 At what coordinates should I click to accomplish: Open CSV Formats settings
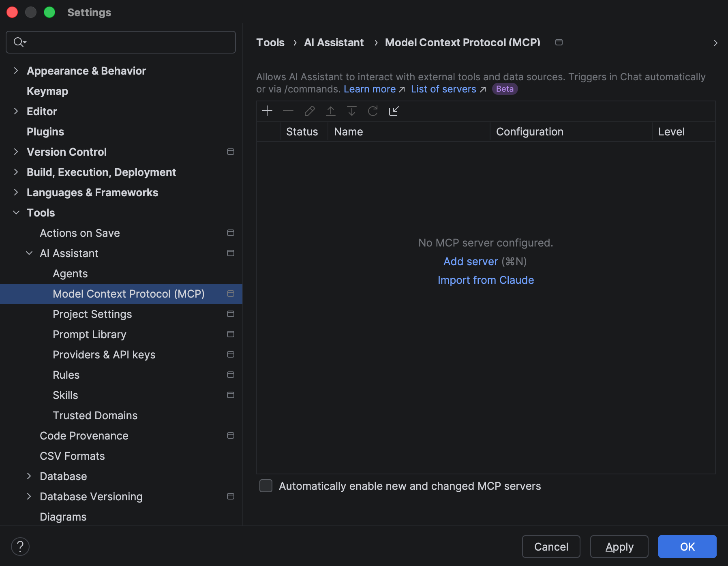pyautogui.click(x=72, y=456)
